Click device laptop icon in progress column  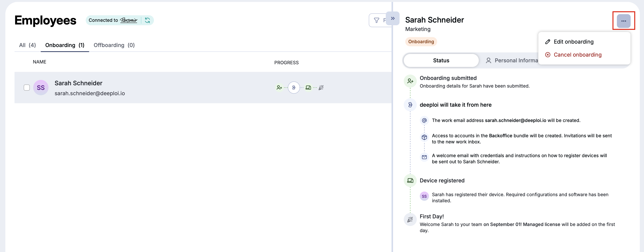pyautogui.click(x=308, y=88)
